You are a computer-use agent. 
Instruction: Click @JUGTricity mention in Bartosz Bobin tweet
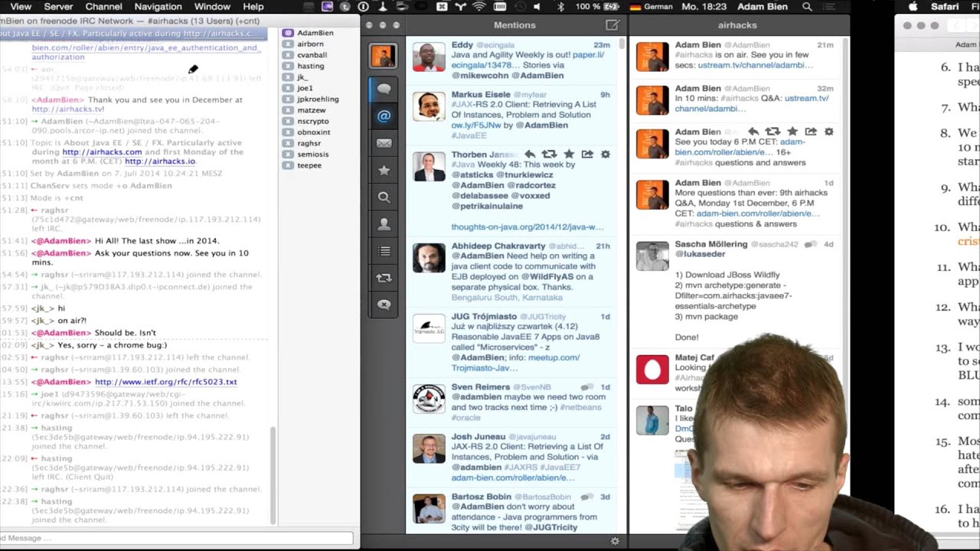(551, 527)
